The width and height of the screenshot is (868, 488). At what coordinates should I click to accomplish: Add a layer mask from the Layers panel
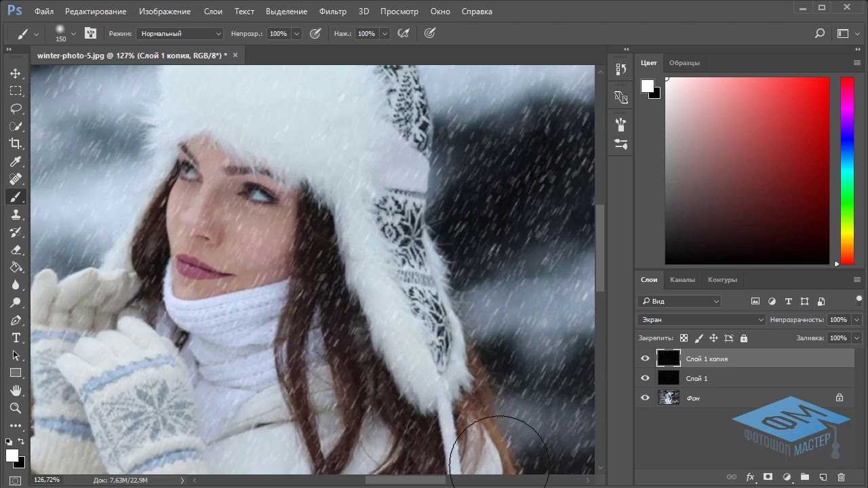pyautogui.click(x=768, y=477)
